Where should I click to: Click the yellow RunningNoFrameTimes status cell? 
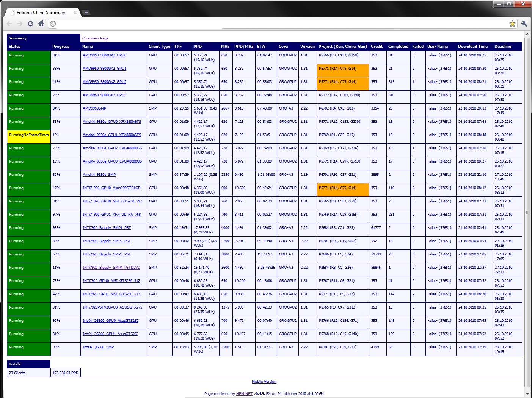click(29, 137)
